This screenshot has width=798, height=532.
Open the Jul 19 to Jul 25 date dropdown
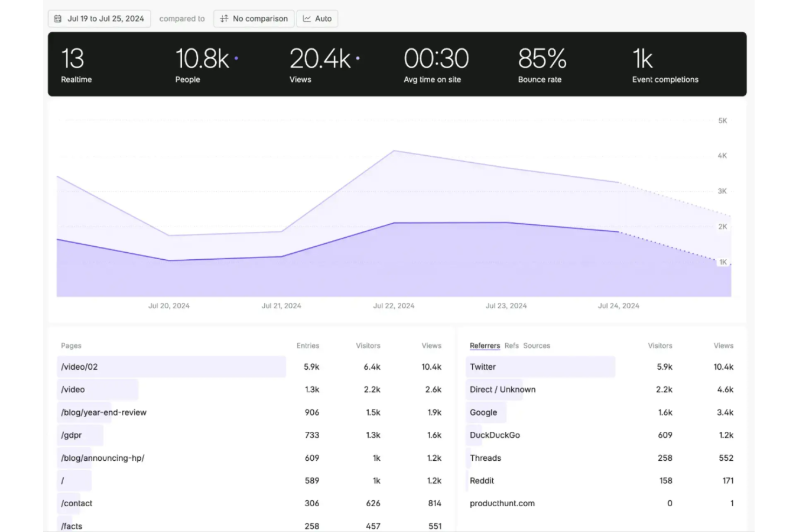click(99, 18)
